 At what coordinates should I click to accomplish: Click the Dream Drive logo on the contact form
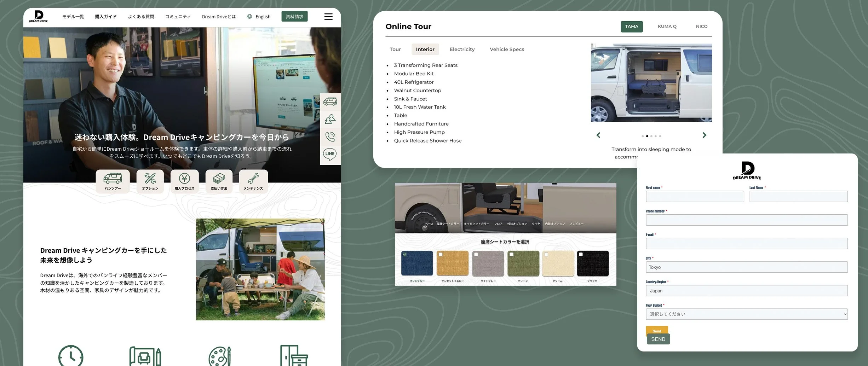pos(747,170)
